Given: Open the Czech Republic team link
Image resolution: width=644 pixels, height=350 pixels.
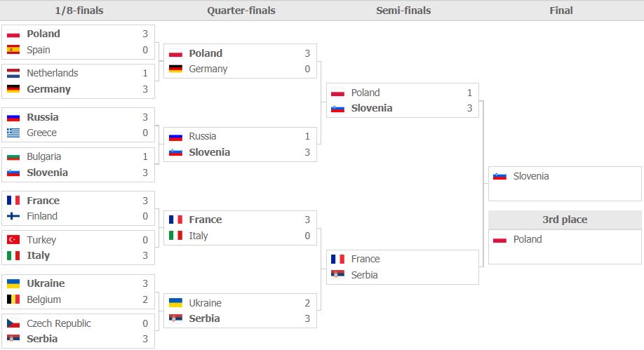Looking at the screenshot, I should pyautogui.click(x=59, y=323).
